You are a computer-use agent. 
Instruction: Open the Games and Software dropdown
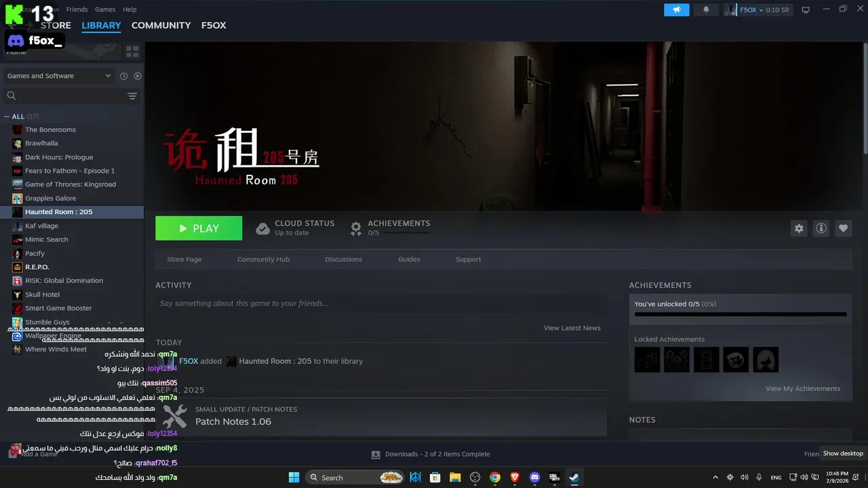[59, 76]
